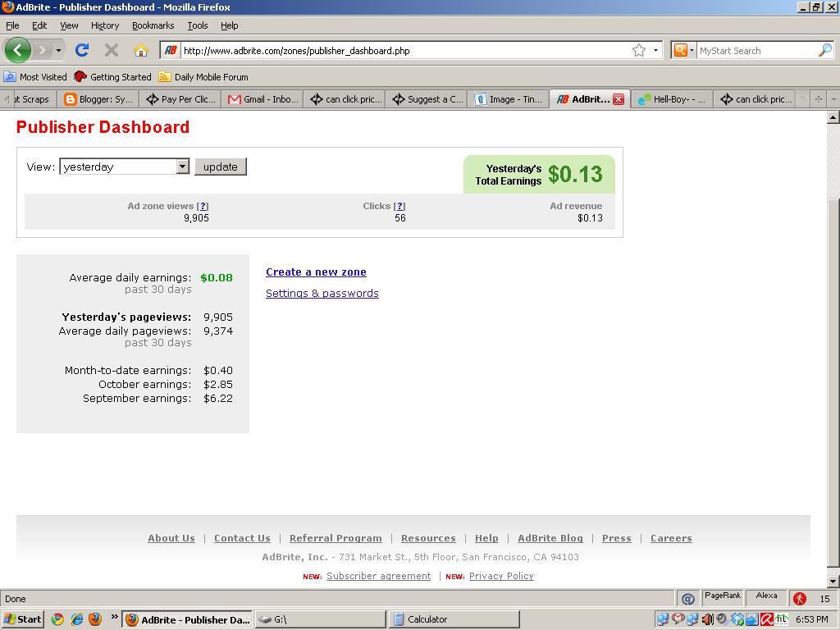Open the Bookmarks menu
Image resolution: width=840 pixels, height=630 pixels.
point(153,25)
